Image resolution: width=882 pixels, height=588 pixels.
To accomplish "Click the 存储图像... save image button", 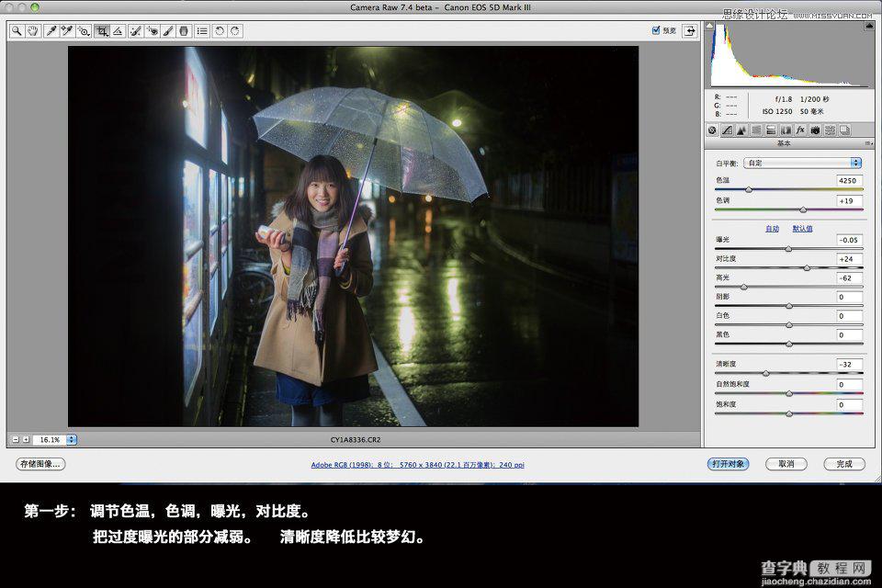I will 40,464.
